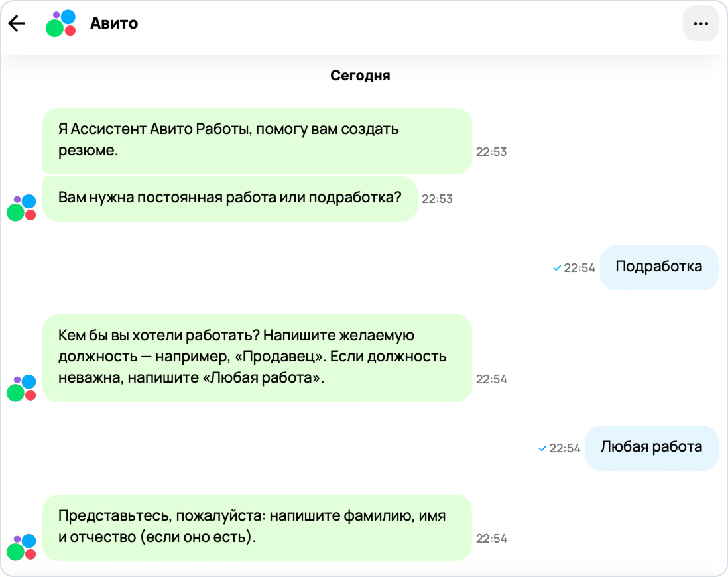Click the 'Сегодня' date separator
Screen dimensions: 728x577
pos(360,76)
